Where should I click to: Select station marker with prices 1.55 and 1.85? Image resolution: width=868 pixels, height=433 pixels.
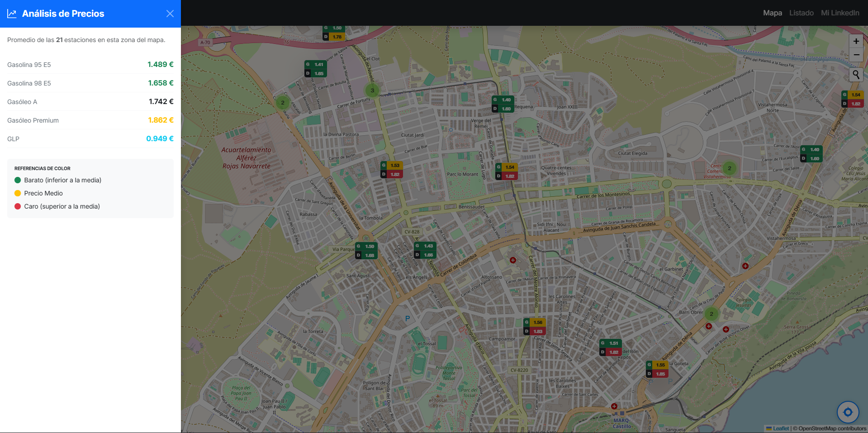pyautogui.click(x=657, y=369)
